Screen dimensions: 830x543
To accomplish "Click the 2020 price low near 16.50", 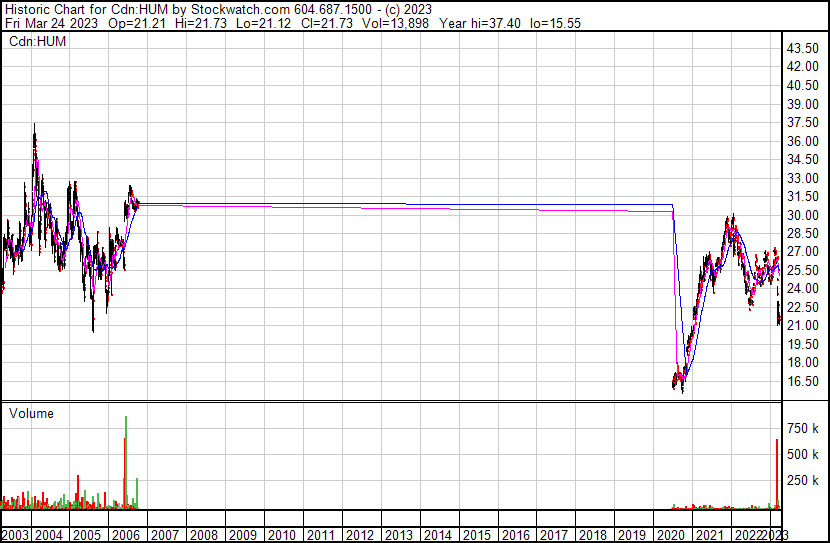I will pyautogui.click(x=682, y=388).
